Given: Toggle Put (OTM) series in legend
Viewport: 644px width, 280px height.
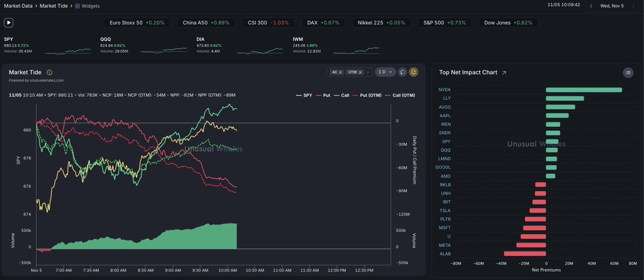Looking at the screenshot, I should tap(368, 95).
